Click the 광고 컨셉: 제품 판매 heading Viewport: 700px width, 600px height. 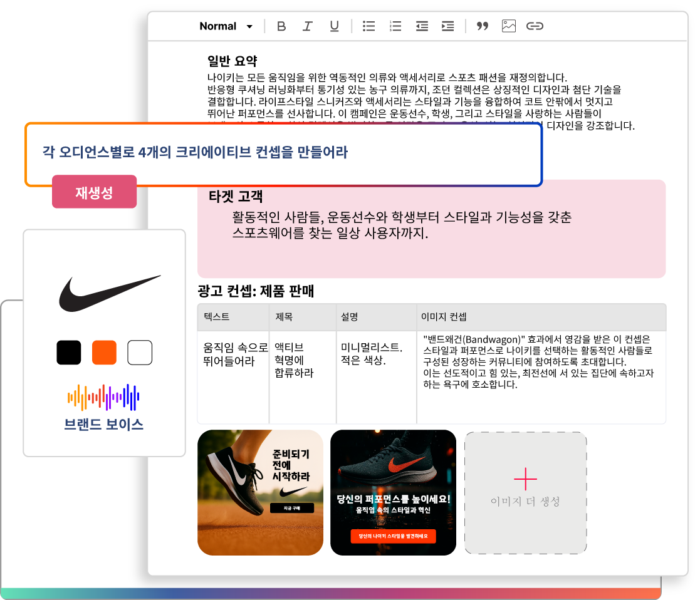256,291
